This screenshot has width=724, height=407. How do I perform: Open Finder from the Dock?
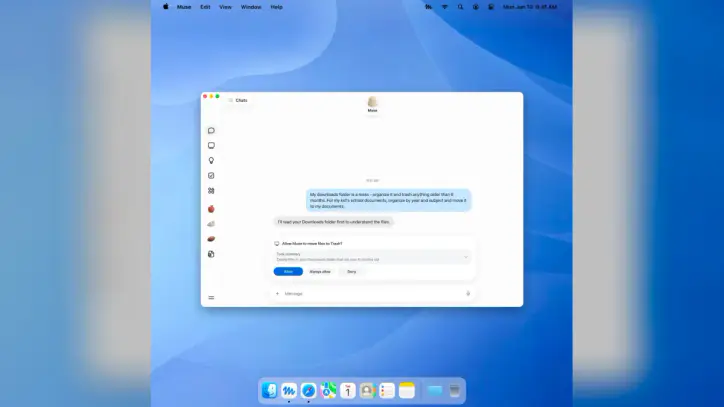point(269,390)
